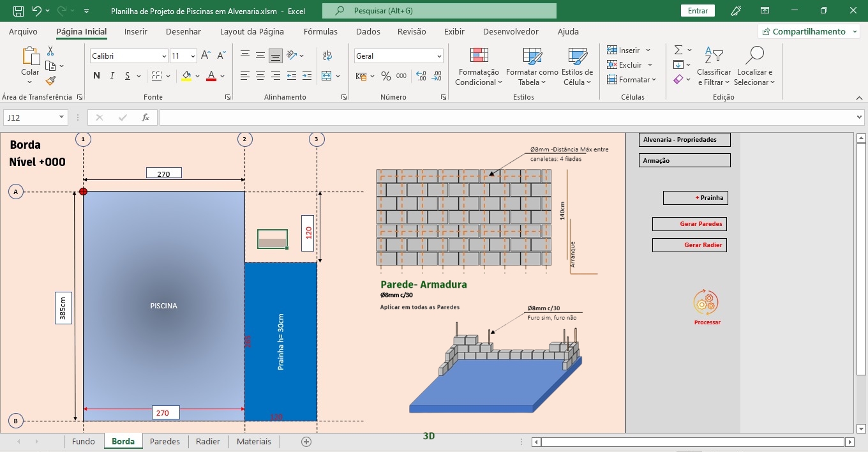Click the Processar gears icon
This screenshot has height=452, width=868.
[x=706, y=303]
